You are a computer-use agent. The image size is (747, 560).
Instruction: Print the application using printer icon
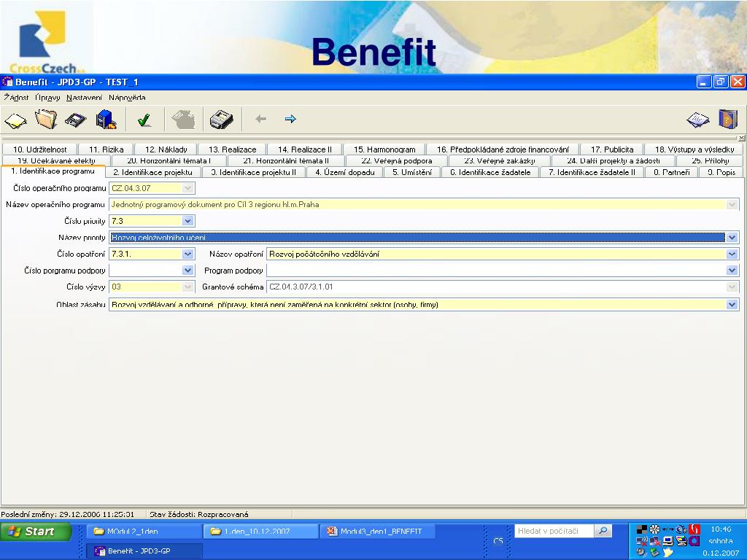[222, 120]
